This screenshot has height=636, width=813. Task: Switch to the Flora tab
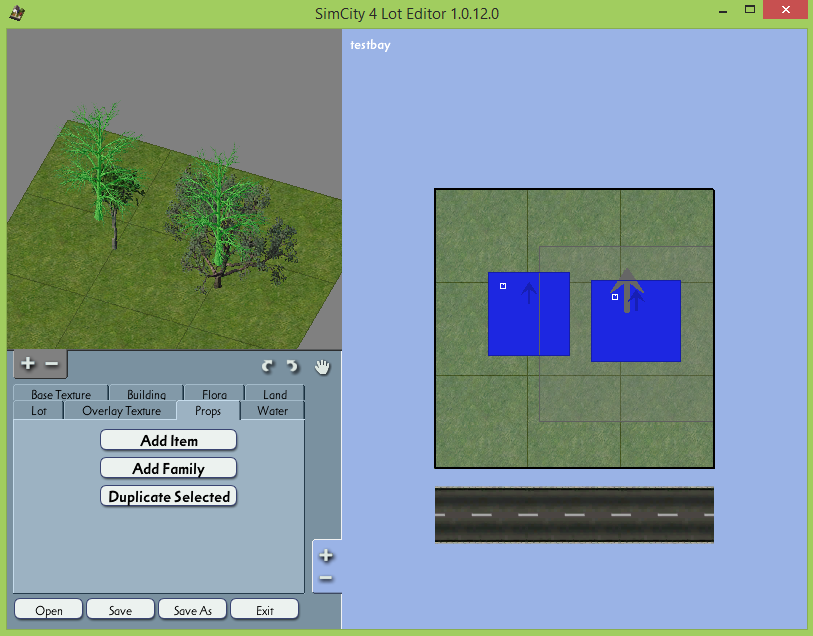click(215, 393)
